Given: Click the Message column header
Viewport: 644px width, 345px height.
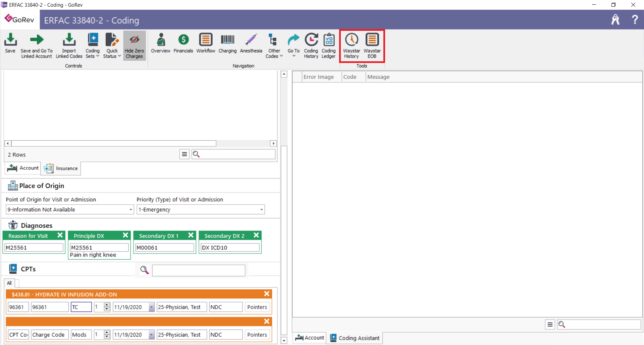Looking at the screenshot, I should pyautogui.click(x=378, y=77).
